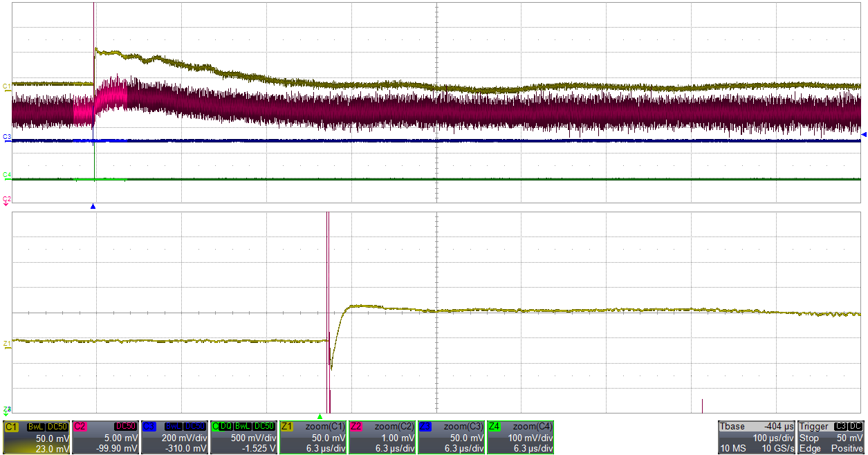This screenshot has width=868, height=455.
Task: Click the 100 µs/div timebase readout
Action: [773, 438]
